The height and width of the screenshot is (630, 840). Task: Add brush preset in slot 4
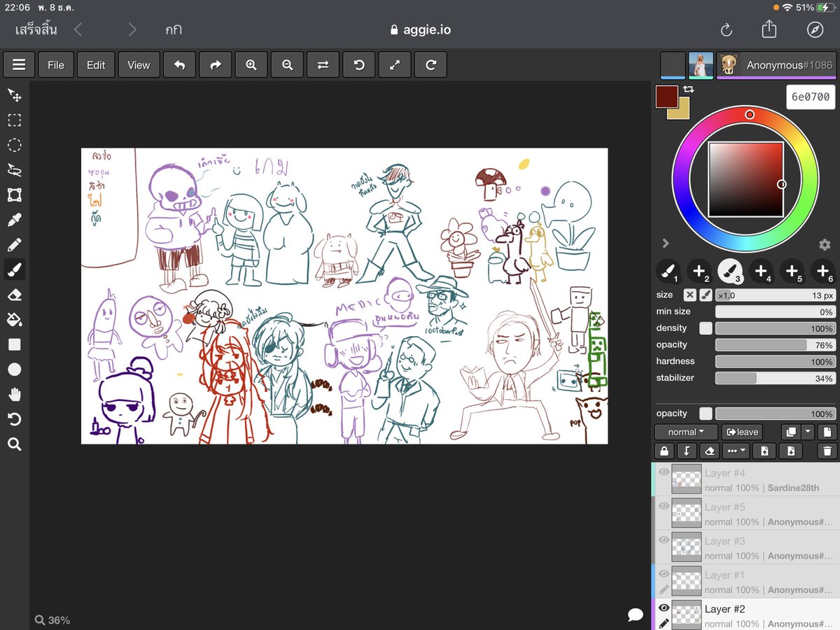tap(761, 271)
